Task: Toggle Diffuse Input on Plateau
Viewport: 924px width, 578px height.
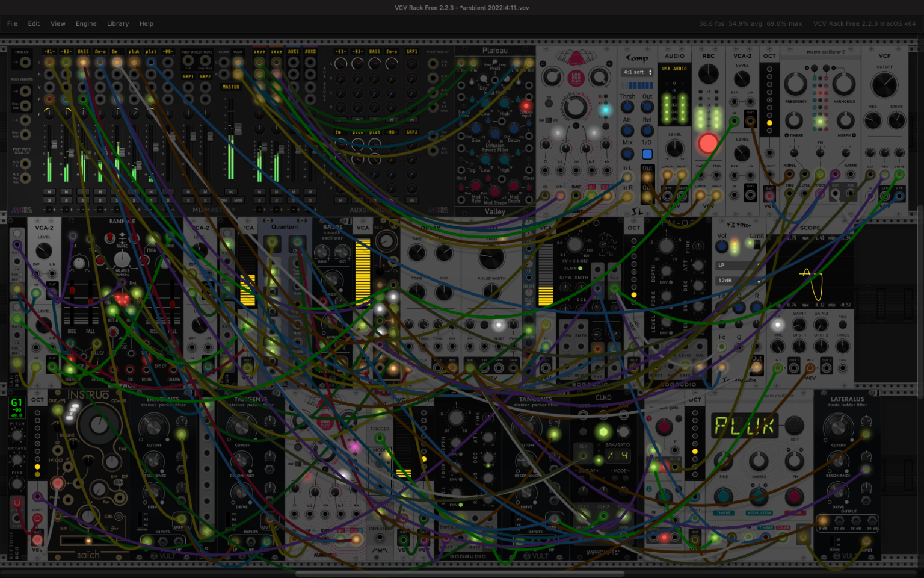Action: [526, 105]
